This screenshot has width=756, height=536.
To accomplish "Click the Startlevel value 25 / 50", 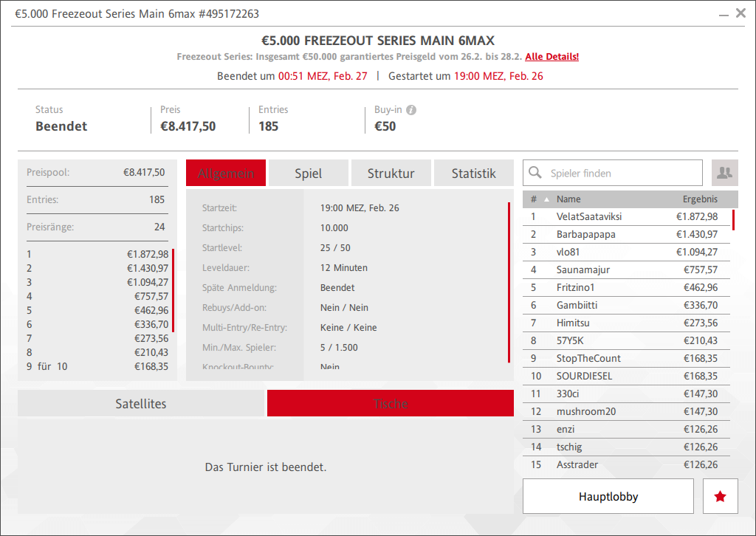I will pos(335,248).
